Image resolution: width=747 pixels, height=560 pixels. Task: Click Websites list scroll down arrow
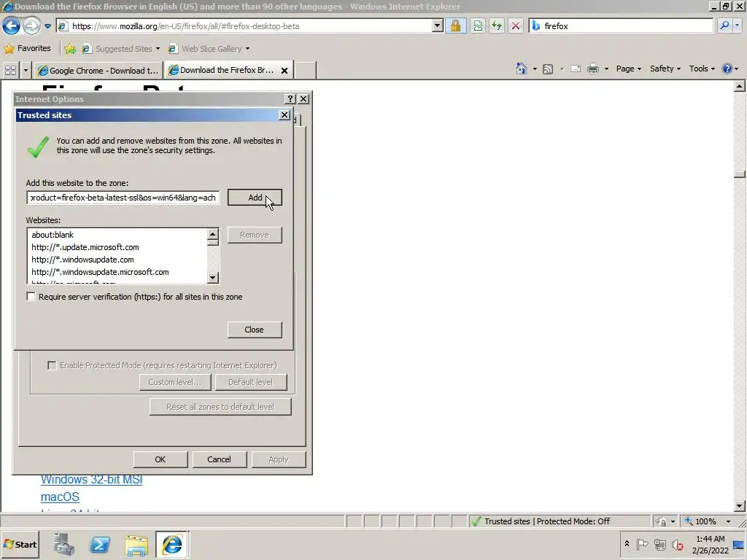(213, 277)
